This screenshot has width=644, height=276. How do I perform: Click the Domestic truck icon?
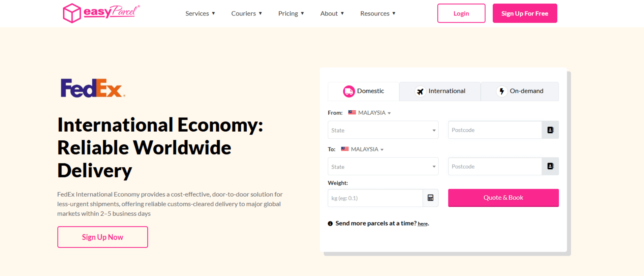[x=349, y=91]
